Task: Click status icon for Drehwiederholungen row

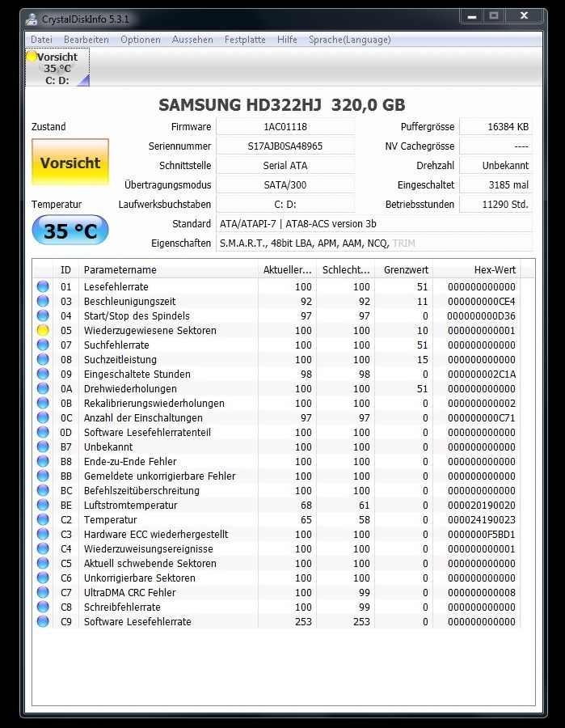Action: click(43, 388)
